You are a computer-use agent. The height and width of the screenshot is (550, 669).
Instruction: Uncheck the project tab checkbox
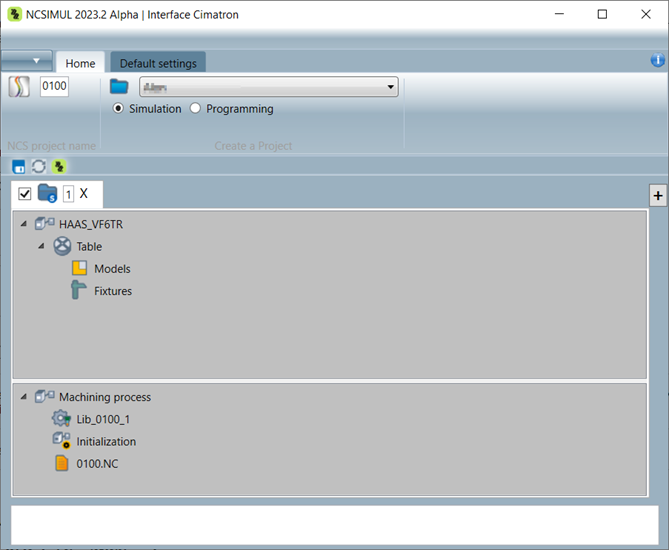(x=25, y=194)
